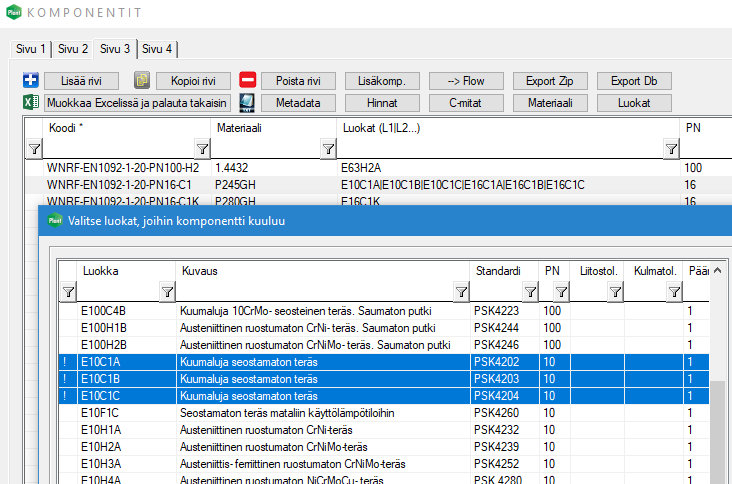Open the Sivu 4 tab

(156, 49)
